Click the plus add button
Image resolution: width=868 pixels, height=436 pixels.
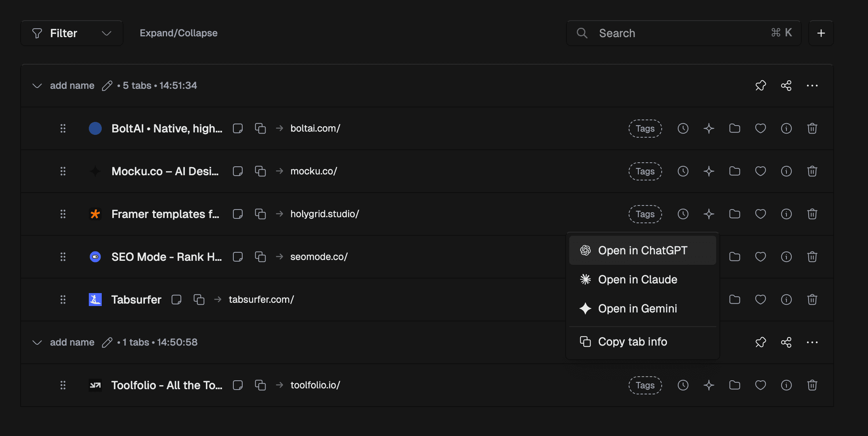pyautogui.click(x=821, y=33)
